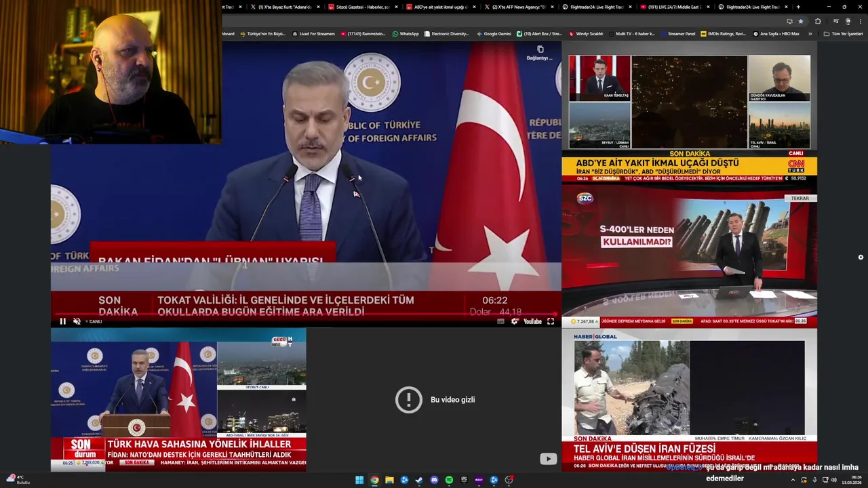868x488 pixels.
Task: Open Google Chrome from the taskbar
Action: (x=374, y=480)
